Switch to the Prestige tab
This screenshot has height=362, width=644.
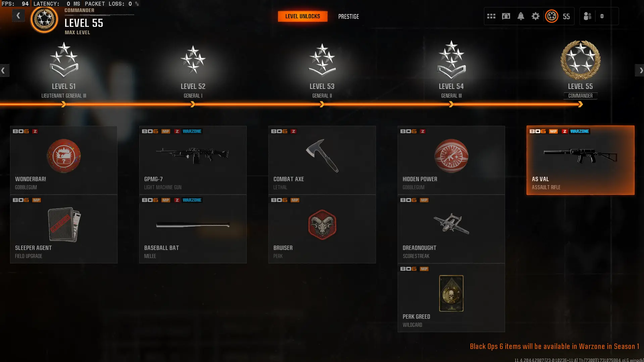pos(348,16)
